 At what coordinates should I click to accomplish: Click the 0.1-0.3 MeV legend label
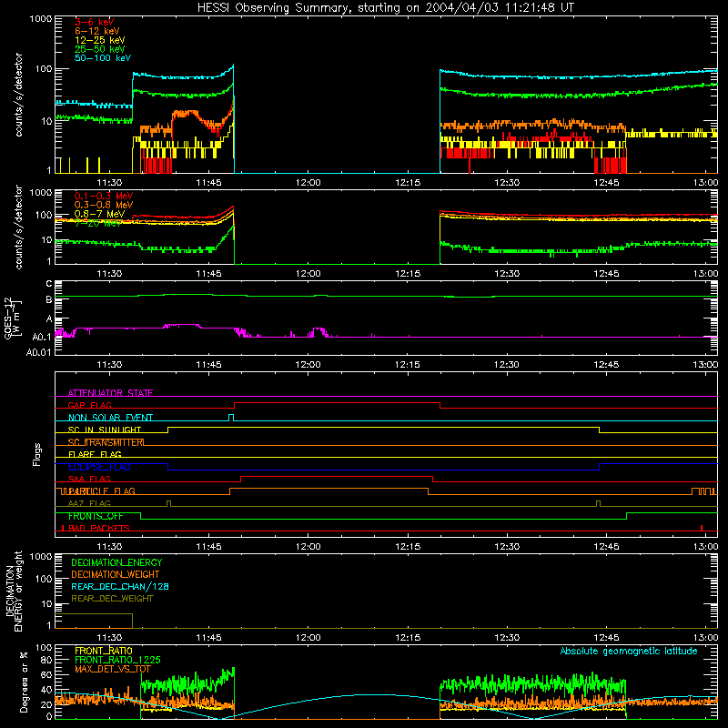(x=104, y=196)
